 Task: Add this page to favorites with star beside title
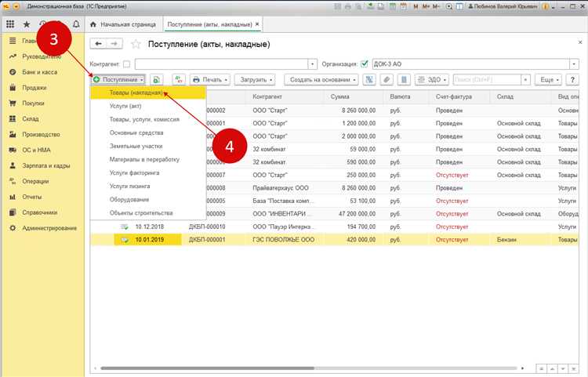[x=136, y=44]
